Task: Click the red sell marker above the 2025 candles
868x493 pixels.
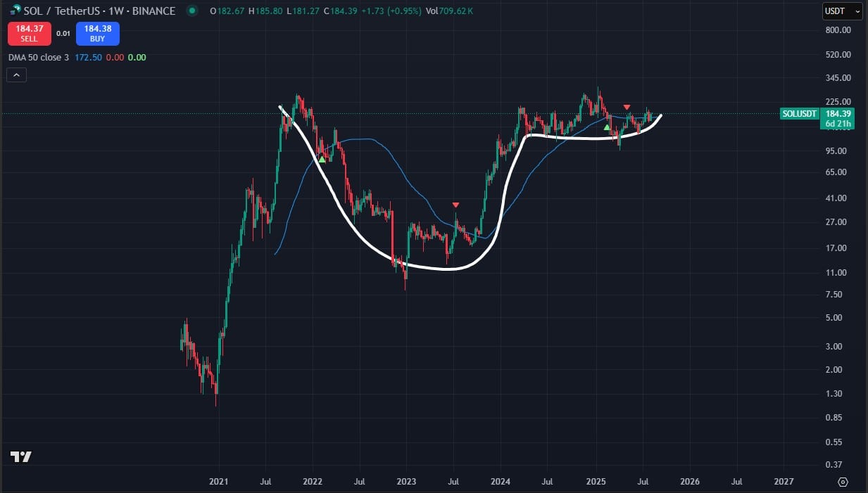Action: click(627, 107)
